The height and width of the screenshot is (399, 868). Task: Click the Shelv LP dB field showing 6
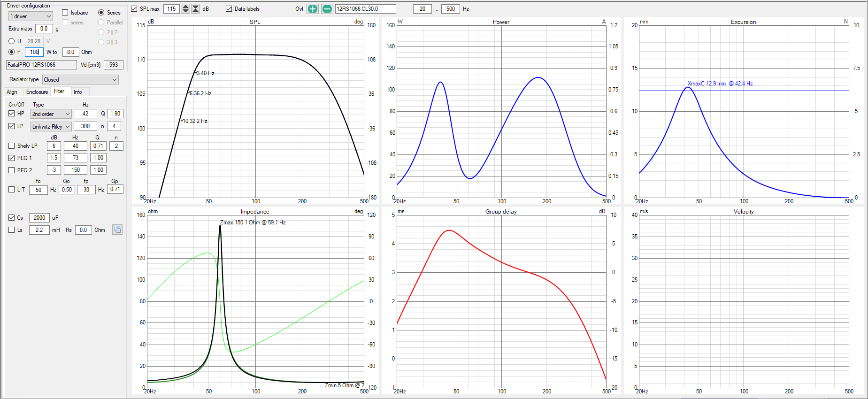(54, 146)
